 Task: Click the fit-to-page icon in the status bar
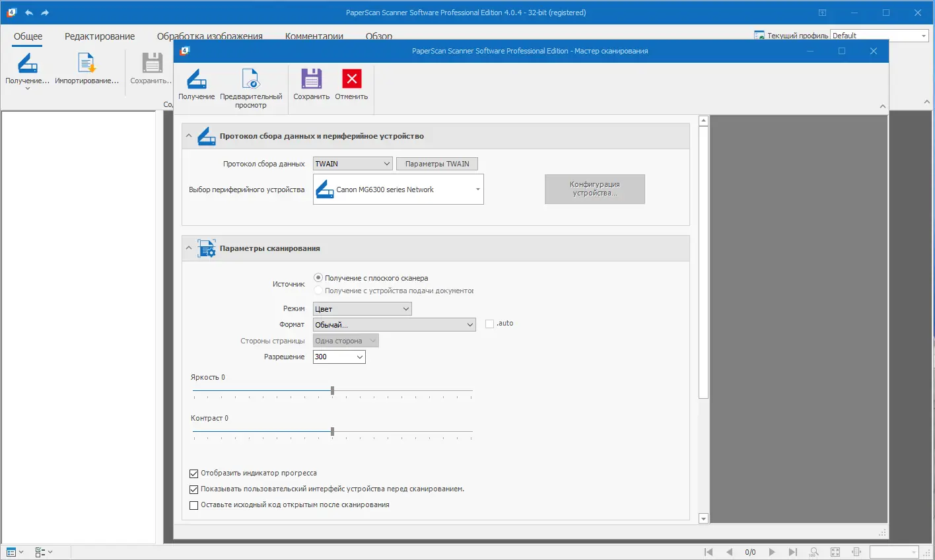click(835, 552)
